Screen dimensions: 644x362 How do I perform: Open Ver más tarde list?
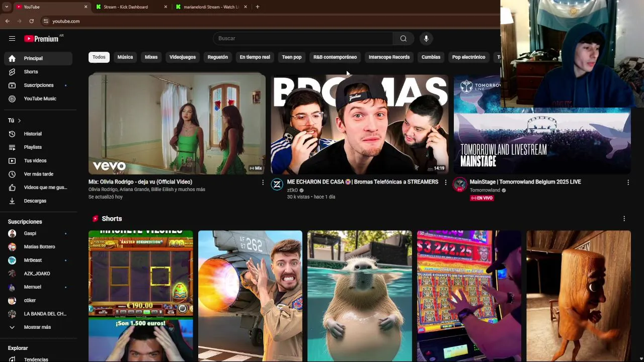(x=38, y=174)
